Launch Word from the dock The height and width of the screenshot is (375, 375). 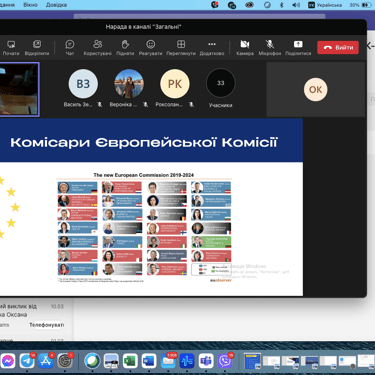coord(149,361)
